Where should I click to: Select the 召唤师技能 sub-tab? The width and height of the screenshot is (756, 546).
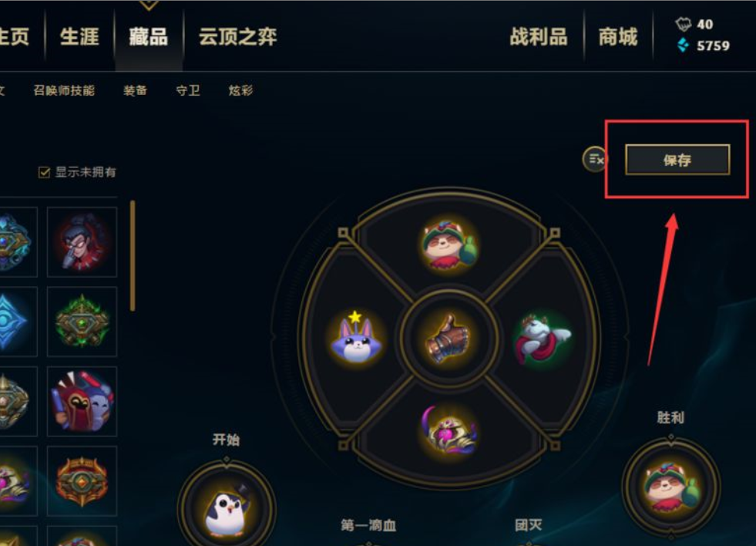(64, 90)
